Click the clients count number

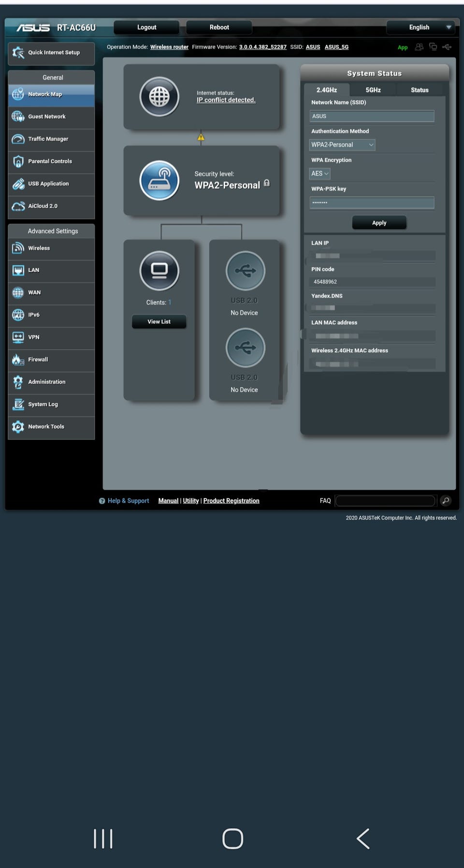[170, 302]
